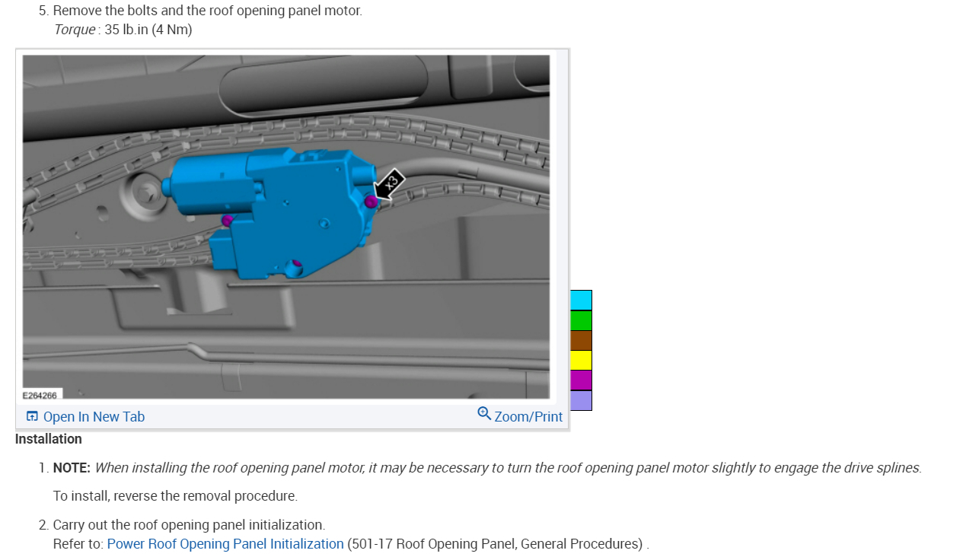Click the roof panel motor illustration
Image resolution: width=979 pixels, height=560 pixels.
click(286, 227)
